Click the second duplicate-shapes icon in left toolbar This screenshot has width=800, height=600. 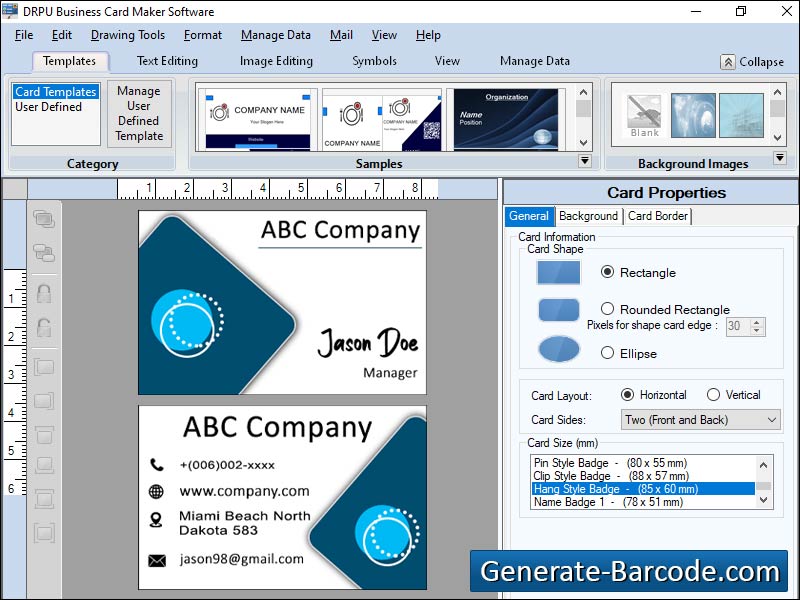(42, 253)
